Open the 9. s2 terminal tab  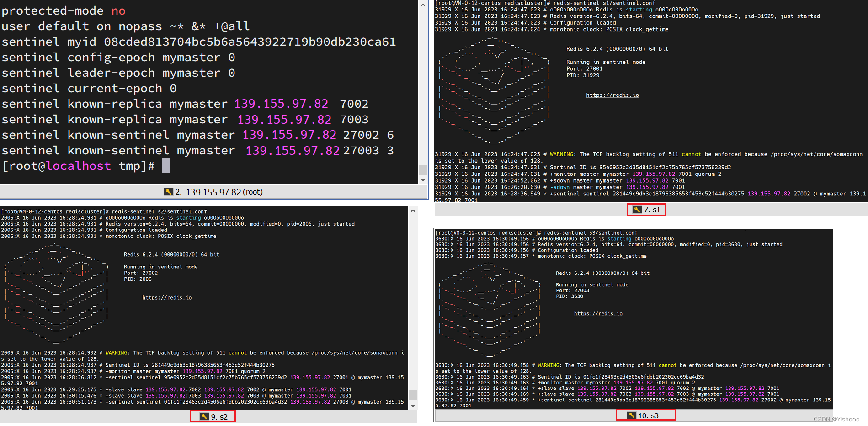213,416
